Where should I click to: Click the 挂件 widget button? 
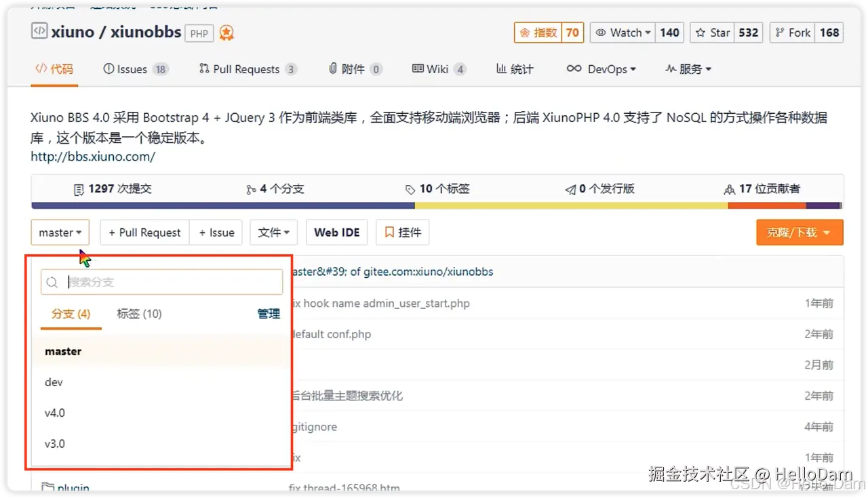point(403,232)
